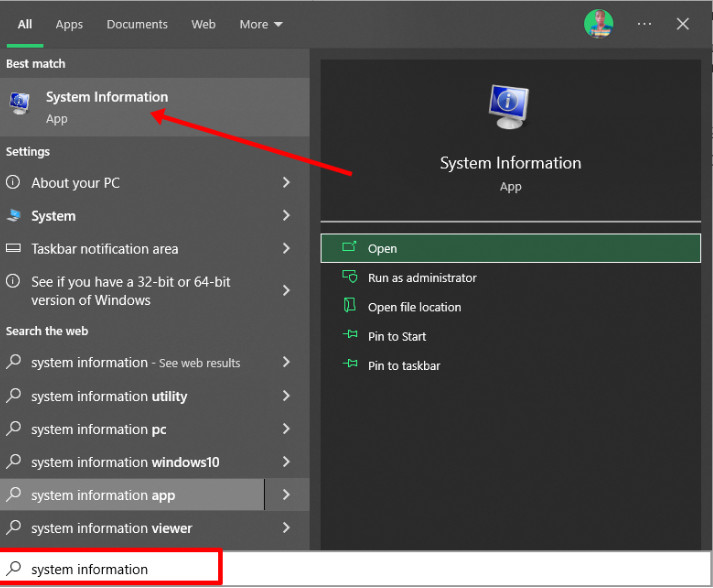Click the Taskbar notification area icon

click(13, 248)
